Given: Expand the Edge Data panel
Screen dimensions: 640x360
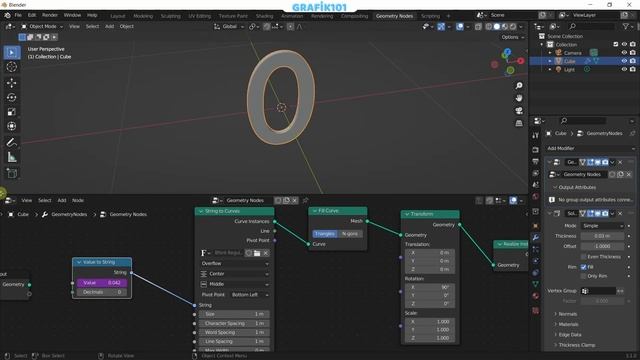Looking at the screenshot, I should 569,335.
